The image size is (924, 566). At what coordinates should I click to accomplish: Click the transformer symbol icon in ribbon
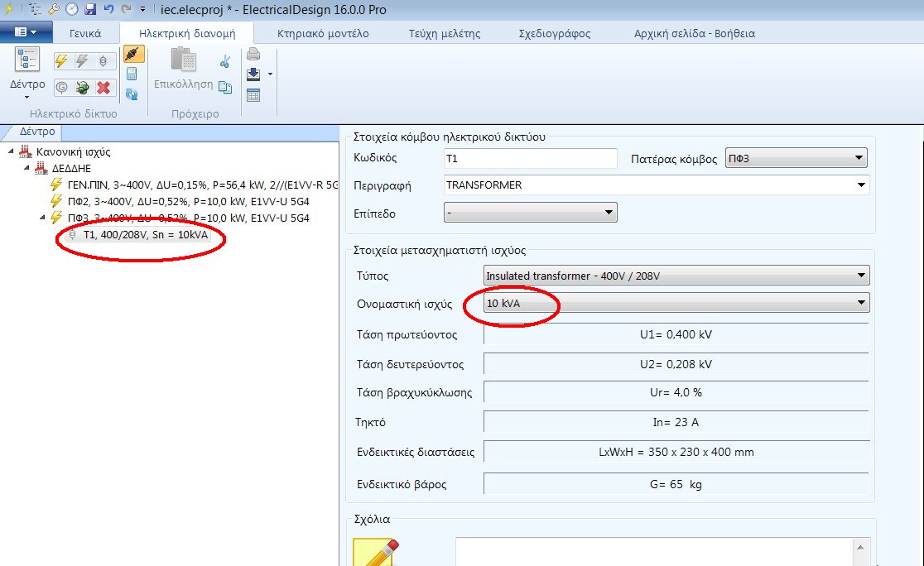[x=103, y=61]
